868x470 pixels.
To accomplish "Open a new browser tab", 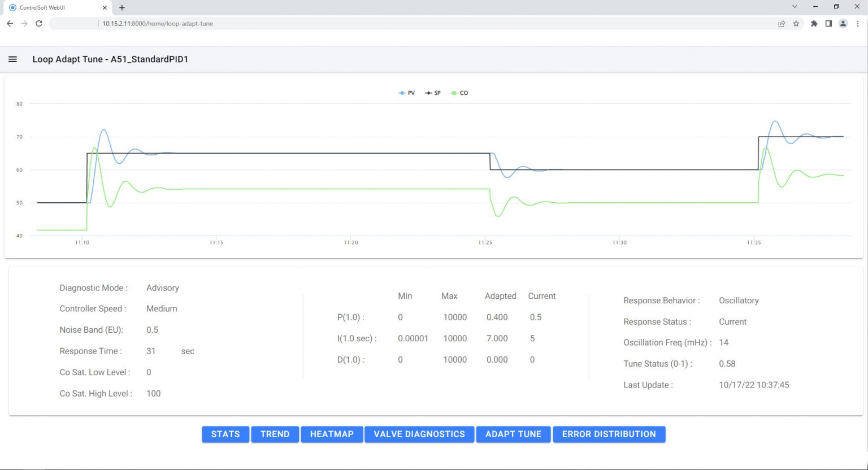I will point(121,8).
